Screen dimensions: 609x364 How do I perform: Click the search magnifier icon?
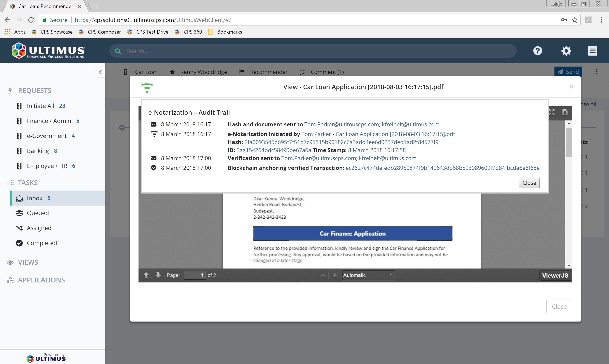[x=118, y=51]
